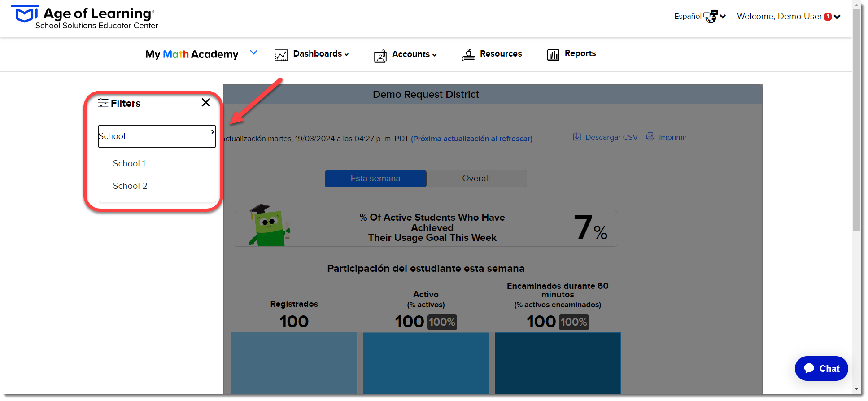Click the Activo bar
The image size is (868, 401).
[x=426, y=363]
